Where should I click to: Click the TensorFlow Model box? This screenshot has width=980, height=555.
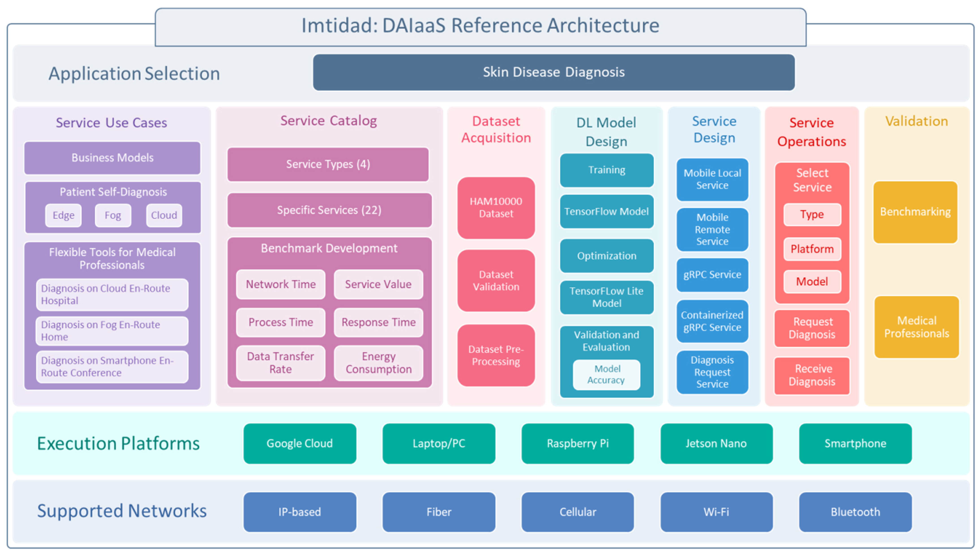tap(606, 212)
